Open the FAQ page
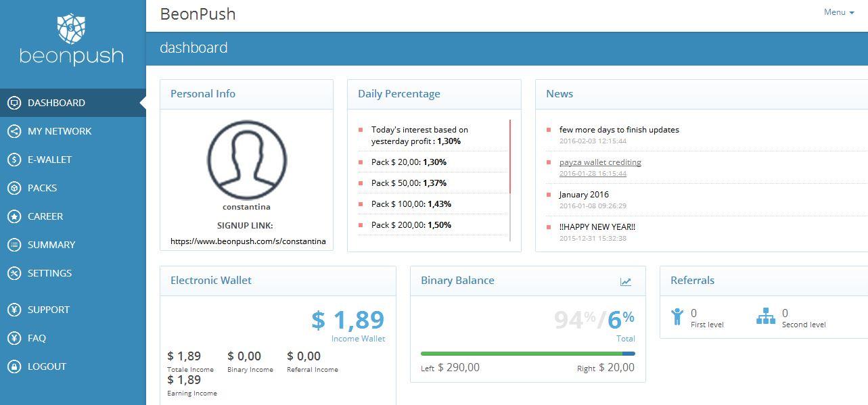This screenshot has width=868, height=405. pyautogui.click(x=73, y=338)
